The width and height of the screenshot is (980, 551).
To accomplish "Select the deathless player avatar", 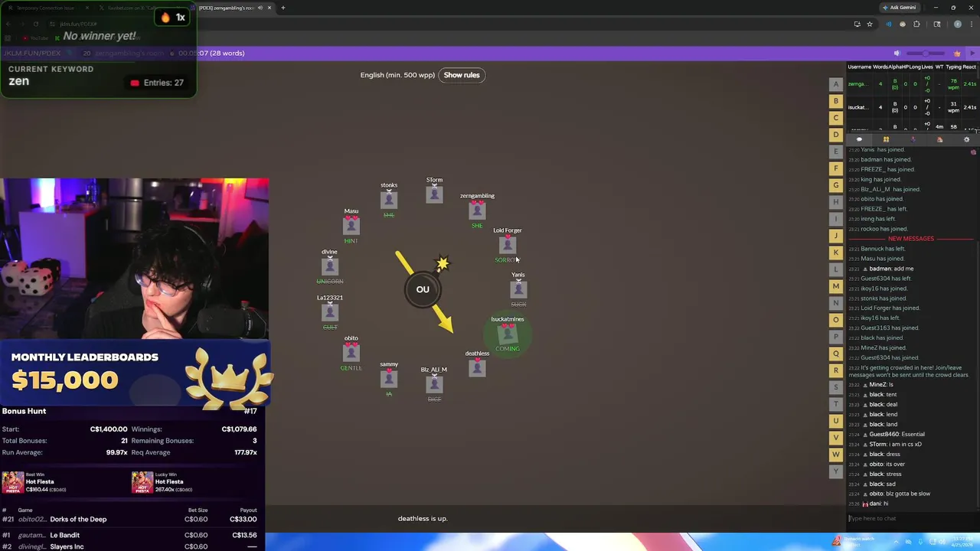I will click(x=477, y=368).
